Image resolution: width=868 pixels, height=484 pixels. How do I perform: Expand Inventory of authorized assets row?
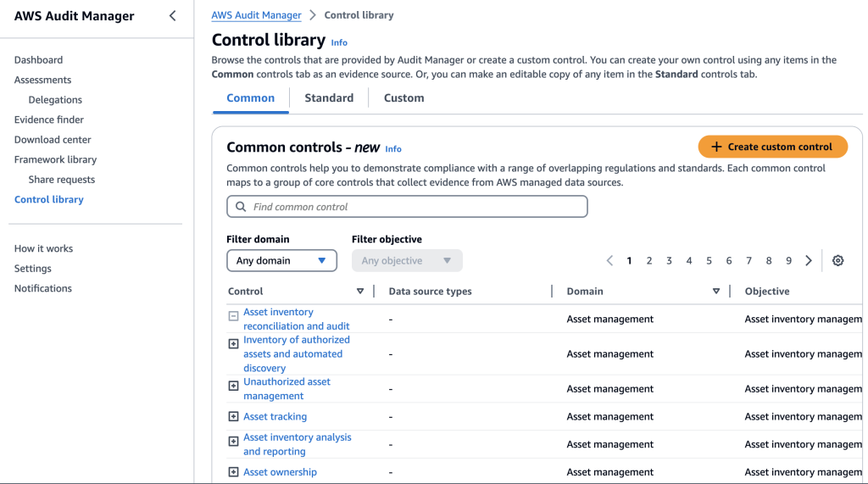pyautogui.click(x=233, y=344)
